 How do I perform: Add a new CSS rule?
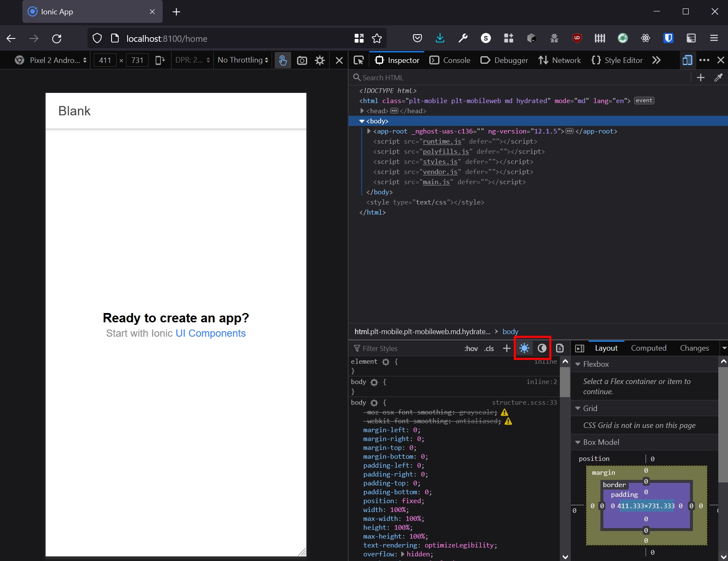(x=507, y=348)
